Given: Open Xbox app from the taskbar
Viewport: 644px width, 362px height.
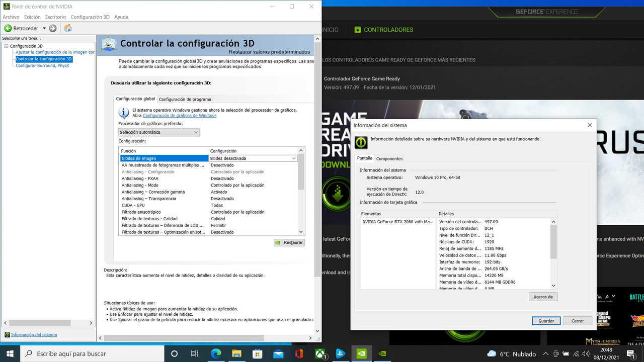Looking at the screenshot, I should 320,353.
